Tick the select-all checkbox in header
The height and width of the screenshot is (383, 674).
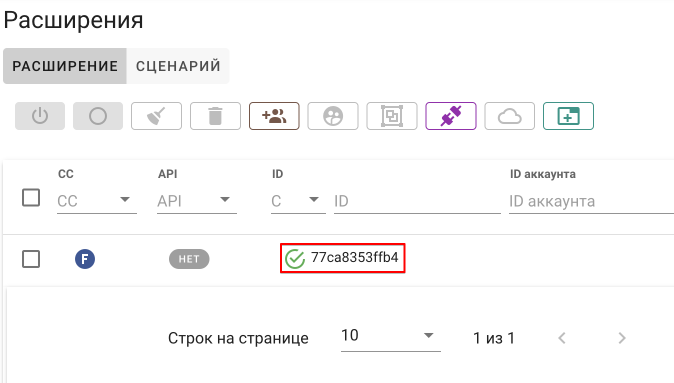(31, 198)
